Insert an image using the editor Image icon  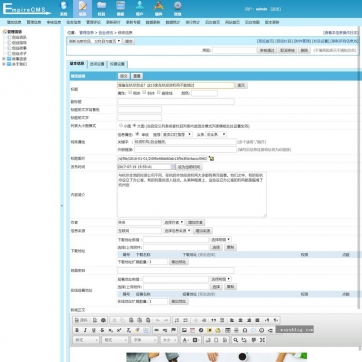tap(184, 330)
